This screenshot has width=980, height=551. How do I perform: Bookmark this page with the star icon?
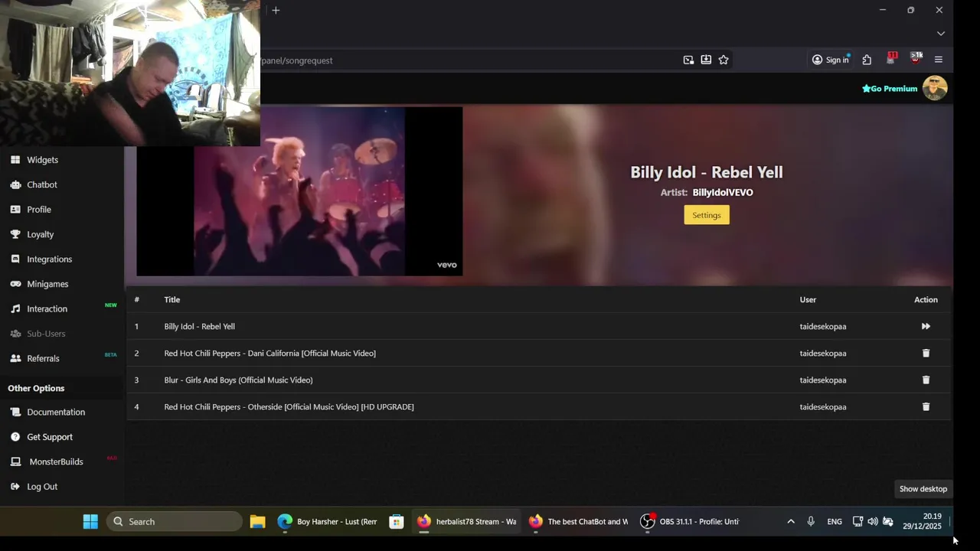click(724, 60)
